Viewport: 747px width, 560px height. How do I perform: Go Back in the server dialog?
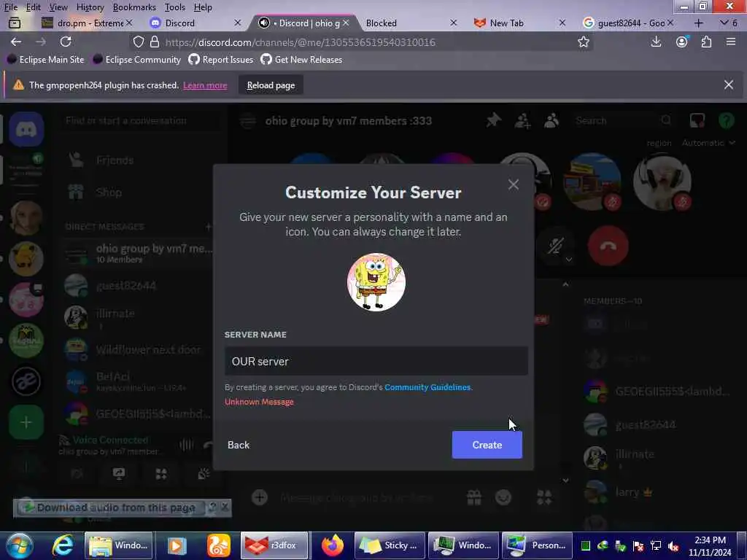pos(239,445)
